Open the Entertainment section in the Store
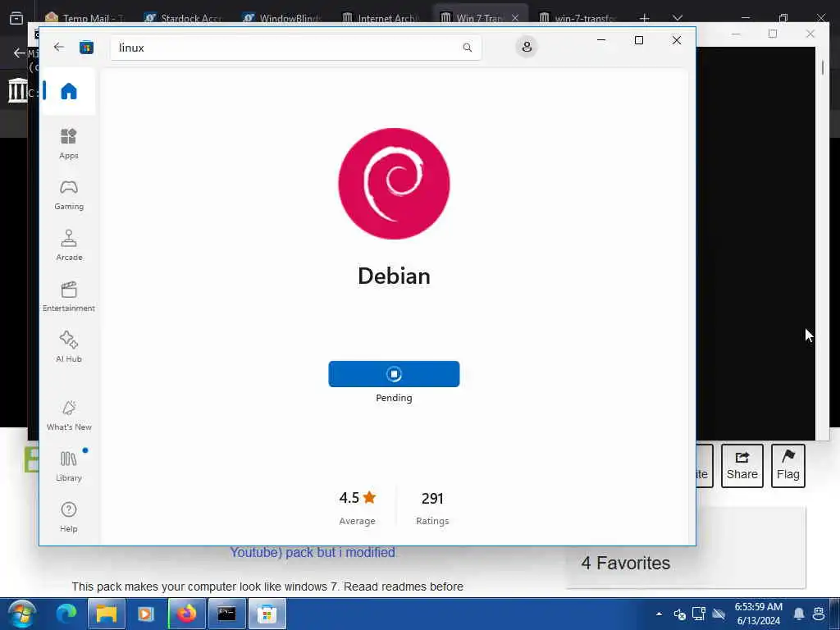The image size is (840, 630). tap(69, 296)
